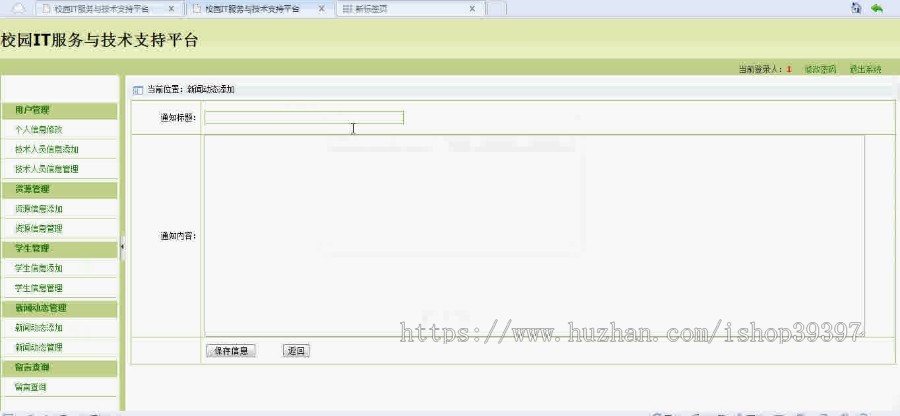Click inside the 通知内容 text area
This screenshot has height=416, width=900.
(x=534, y=236)
